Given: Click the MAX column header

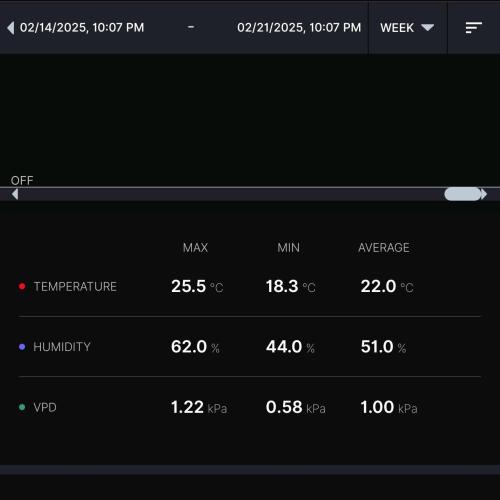Looking at the screenshot, I should (195, 248).
